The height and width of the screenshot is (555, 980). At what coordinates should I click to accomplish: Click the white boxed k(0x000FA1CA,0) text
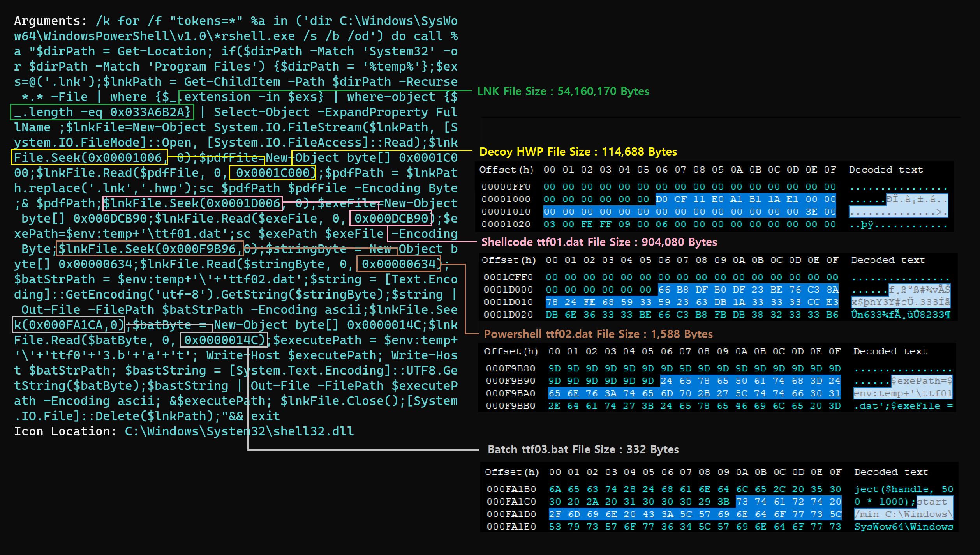click(x=69, y=325)
